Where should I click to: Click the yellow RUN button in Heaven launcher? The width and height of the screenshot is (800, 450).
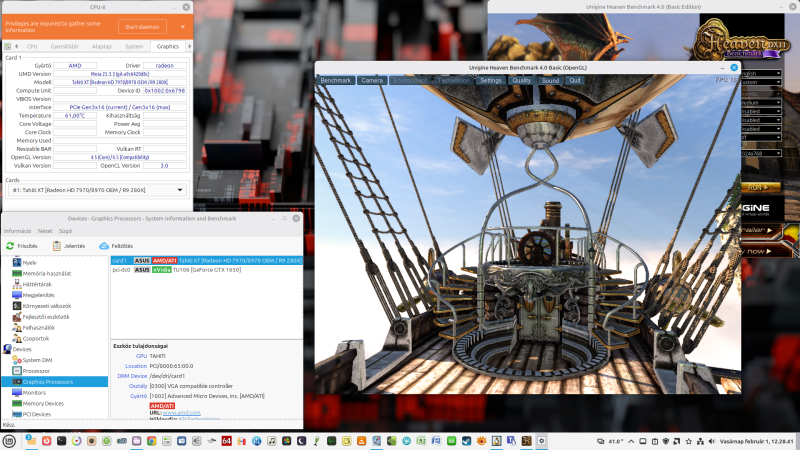pyautogui.click(x=760, y=187)
